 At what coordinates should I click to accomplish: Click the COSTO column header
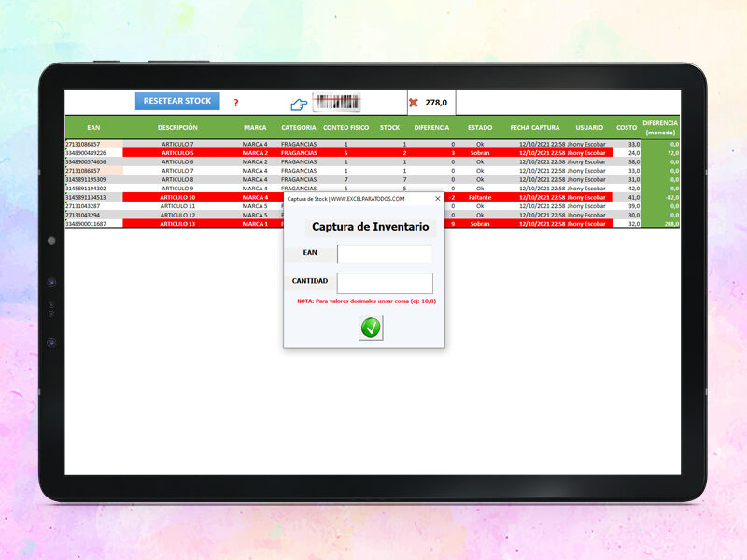pyautogui.click(x=627, y=128)
